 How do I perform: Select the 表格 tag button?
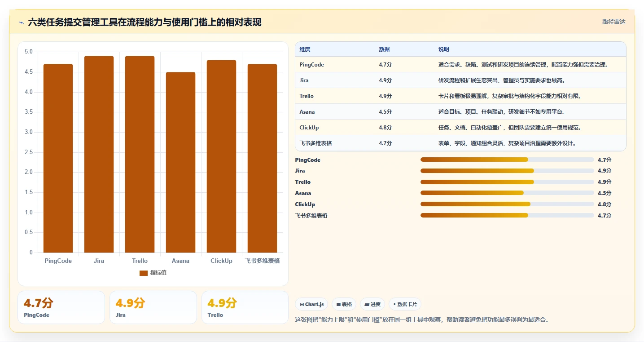(x=344, y=304)
